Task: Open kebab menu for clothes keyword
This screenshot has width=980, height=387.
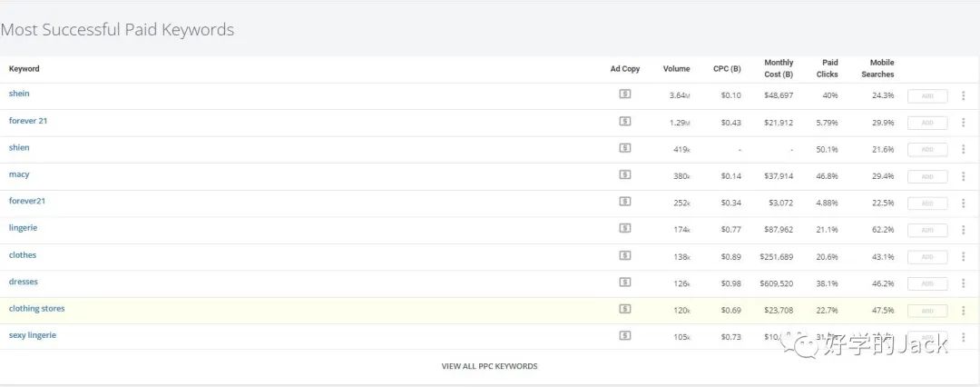Action: pyautogui.click(x=964, y=257)
